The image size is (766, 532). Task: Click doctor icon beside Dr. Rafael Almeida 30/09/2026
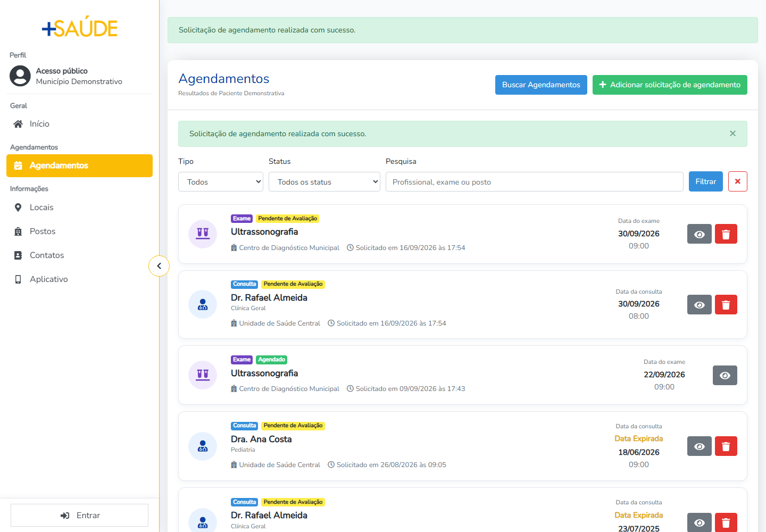point(203,304)
